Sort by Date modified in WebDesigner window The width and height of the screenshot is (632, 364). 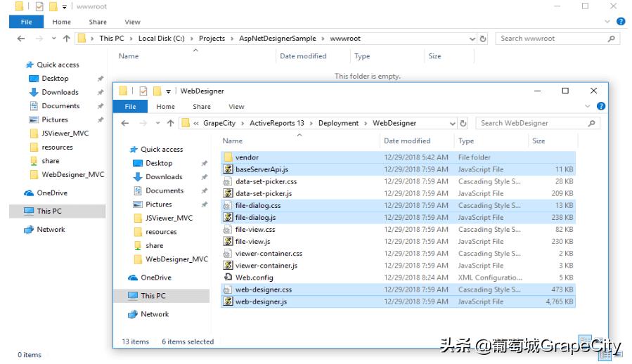coord(407,141)
